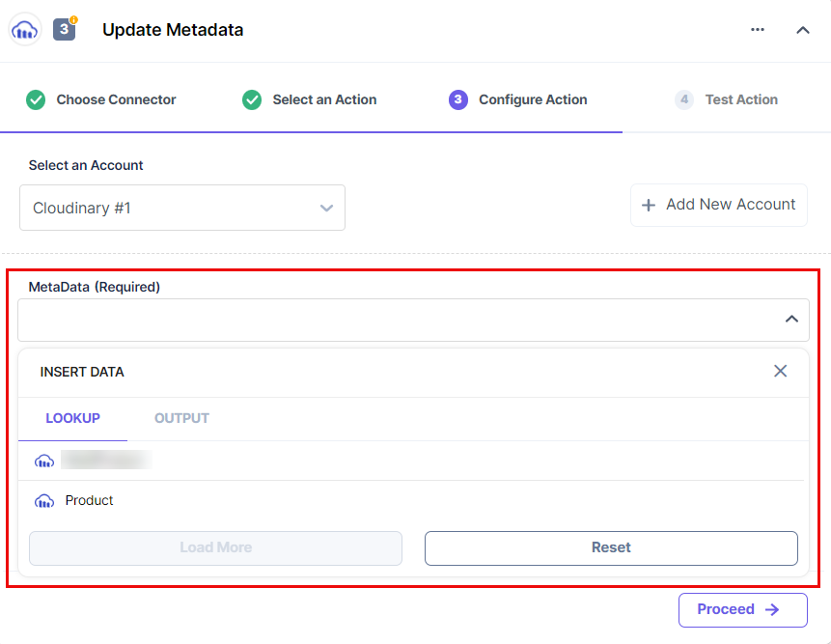This screenshot has height=644, width=831.
Task: Click the Cloudinary connector logo icon
Action: [25, 30]
